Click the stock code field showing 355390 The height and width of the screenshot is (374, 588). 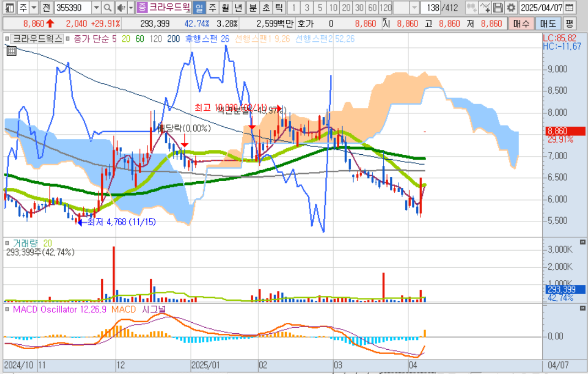point(73,7)
